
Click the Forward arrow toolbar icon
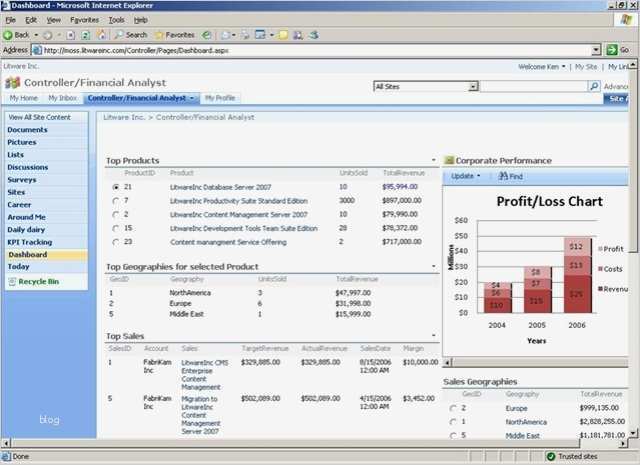48,35
